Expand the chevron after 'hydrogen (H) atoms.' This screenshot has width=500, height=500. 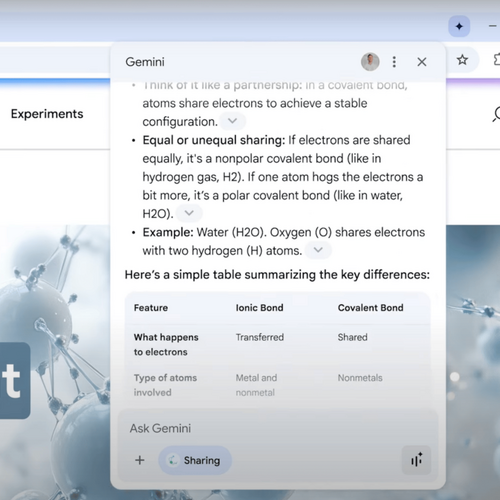tap(318, 250)
